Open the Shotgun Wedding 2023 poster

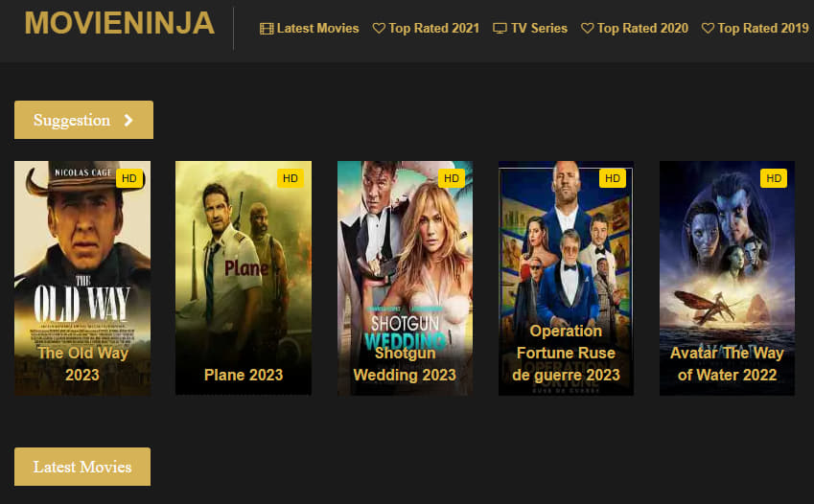405,278
